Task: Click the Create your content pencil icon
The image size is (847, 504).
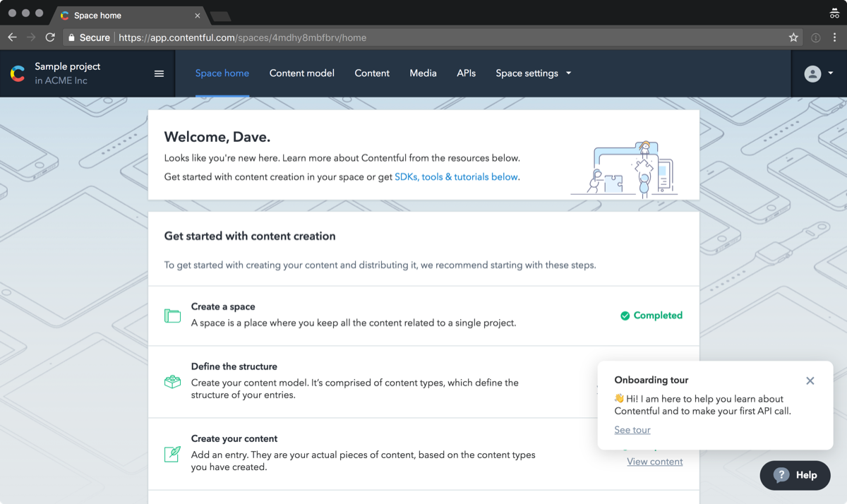Action: [172, 454]
